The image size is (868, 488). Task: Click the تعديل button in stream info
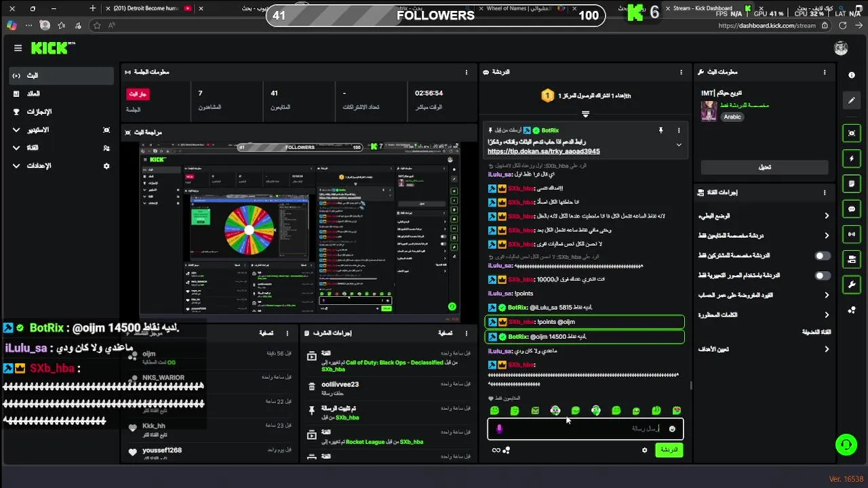[x=764, y=167]
